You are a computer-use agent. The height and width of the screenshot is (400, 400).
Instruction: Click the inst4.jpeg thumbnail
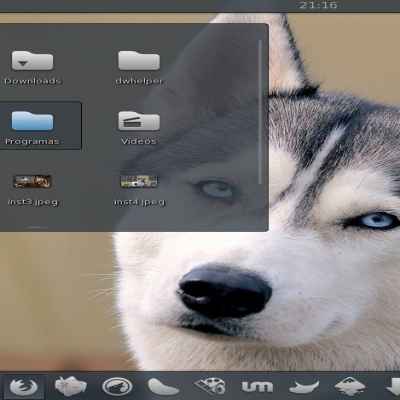(139, 181)
